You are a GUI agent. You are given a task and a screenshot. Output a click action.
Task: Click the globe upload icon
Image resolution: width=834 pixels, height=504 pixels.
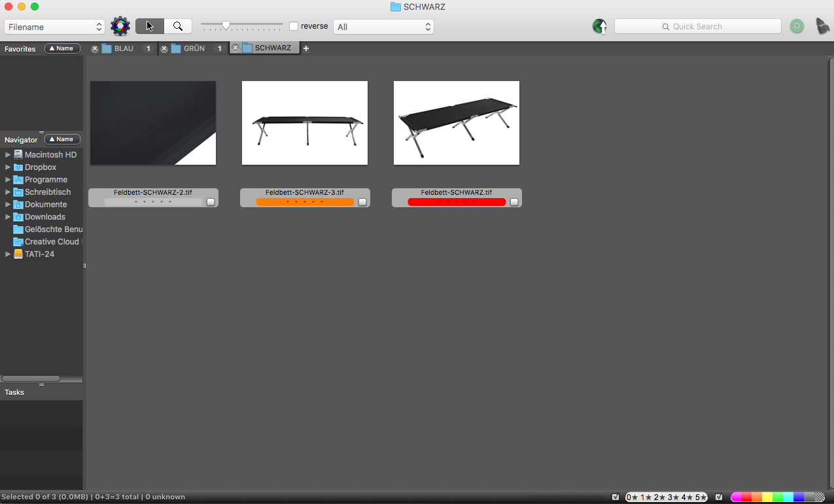pyautogui.click(x=599, y=26)
